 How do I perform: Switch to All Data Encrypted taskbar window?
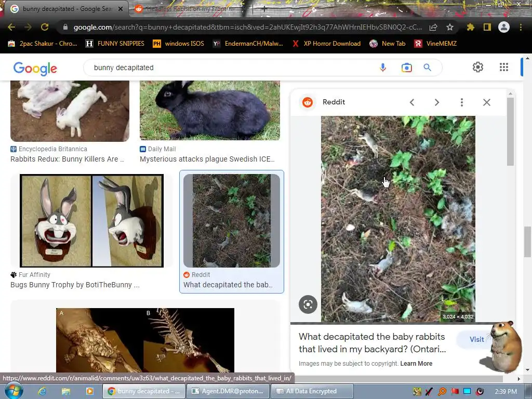(x=312, y=391)
